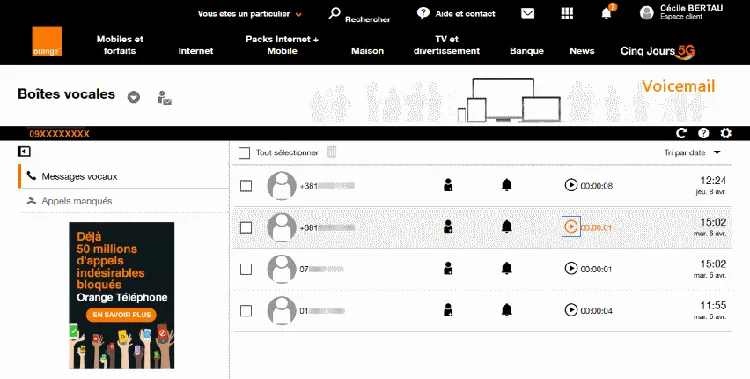The image size is (750, 379).
Task: Open the Maison menu
Action: 367,51
